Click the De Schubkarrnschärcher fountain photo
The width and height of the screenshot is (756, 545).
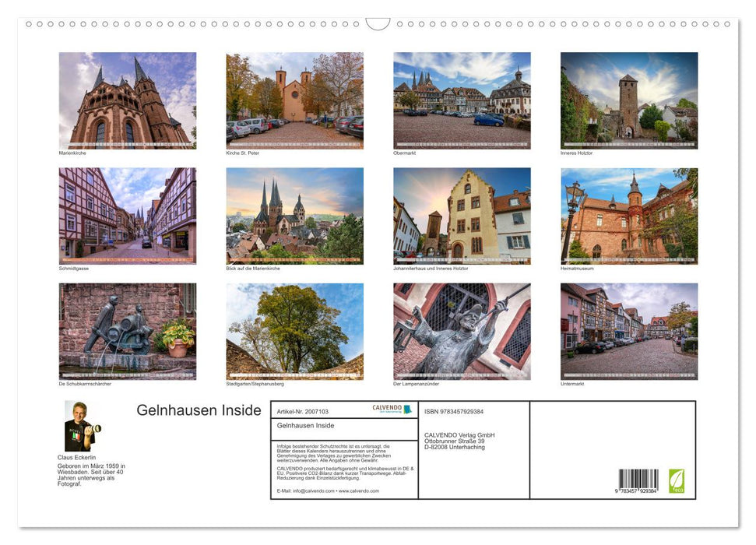click(x=127, y=331)
